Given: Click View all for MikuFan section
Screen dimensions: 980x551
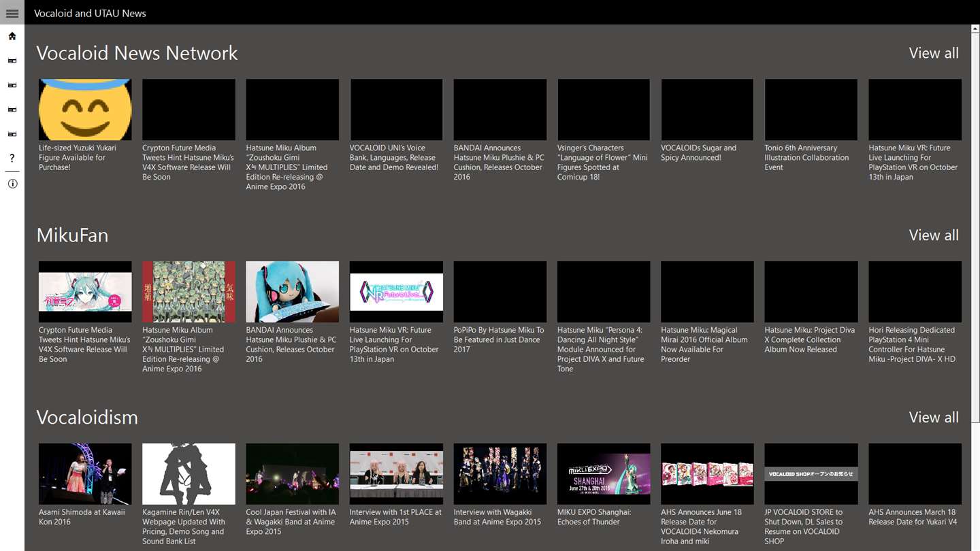Looking at the screenshot, I should click(934, 235).
